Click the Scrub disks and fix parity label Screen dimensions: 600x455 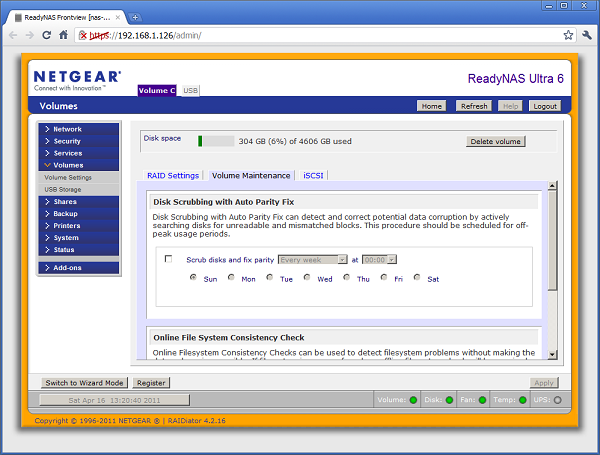point(230,260)
